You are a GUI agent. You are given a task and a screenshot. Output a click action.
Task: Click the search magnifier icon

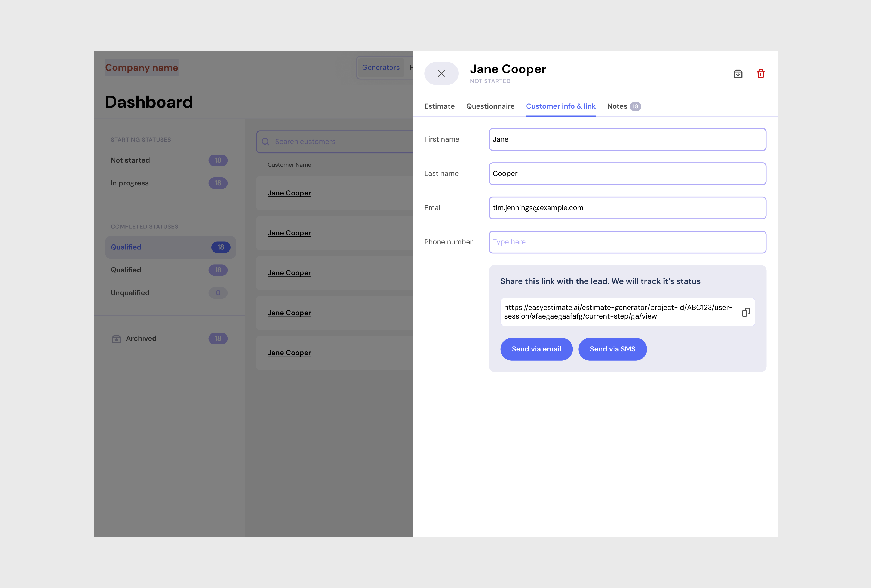point(265,142)
